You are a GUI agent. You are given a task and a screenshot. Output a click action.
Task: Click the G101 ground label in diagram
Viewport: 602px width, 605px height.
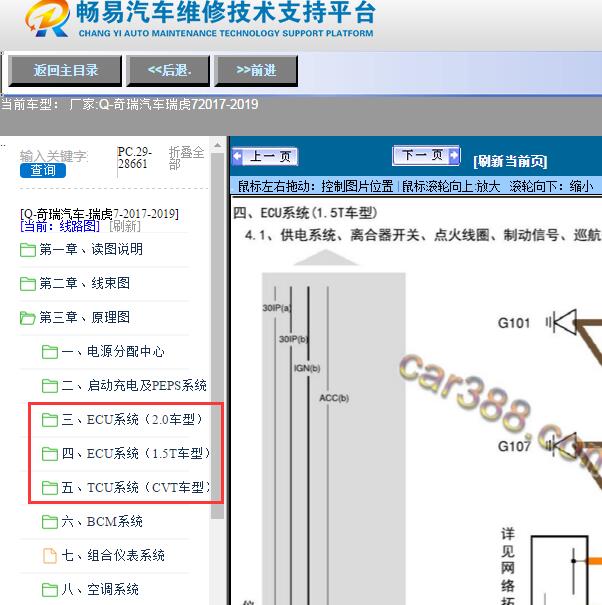pyautogui.click(x=514, y=323)
